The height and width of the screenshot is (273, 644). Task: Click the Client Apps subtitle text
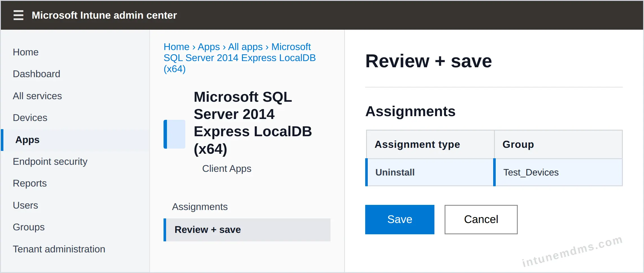[x=227, y=168]
